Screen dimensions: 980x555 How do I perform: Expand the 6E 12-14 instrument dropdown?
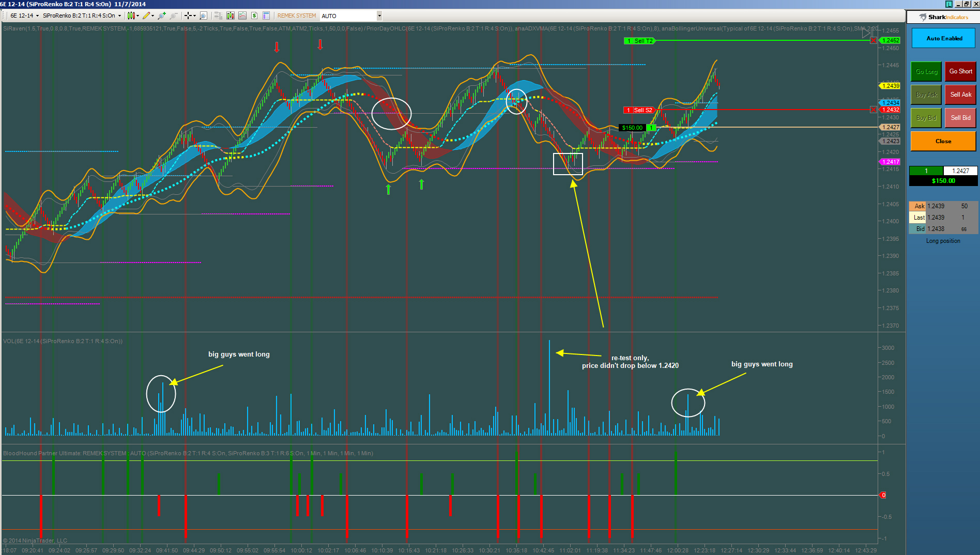tap(24, 16)
